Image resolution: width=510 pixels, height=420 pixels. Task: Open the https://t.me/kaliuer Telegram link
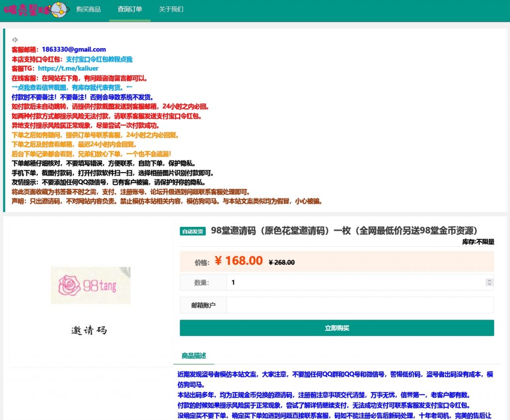click(x=68, y=69)
